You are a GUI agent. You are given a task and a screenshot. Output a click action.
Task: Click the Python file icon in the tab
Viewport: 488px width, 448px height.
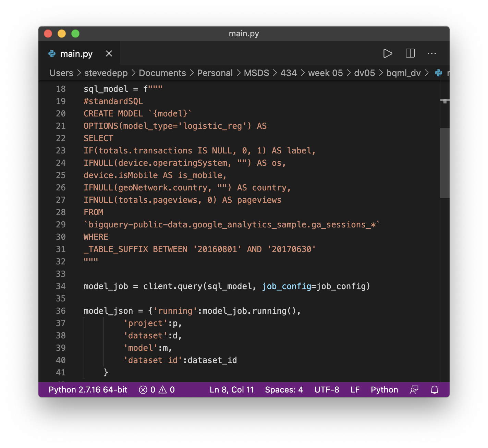[x=52, y=54]
